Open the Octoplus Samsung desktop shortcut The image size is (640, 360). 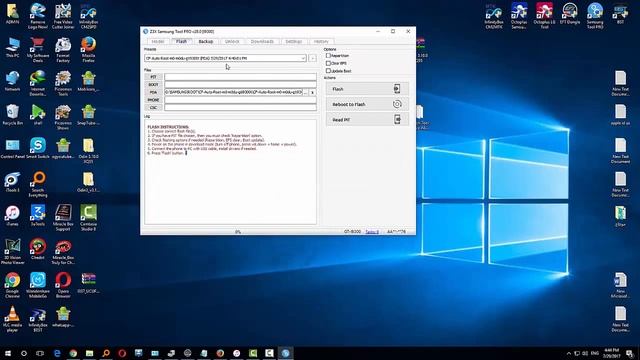click(519, 16)
